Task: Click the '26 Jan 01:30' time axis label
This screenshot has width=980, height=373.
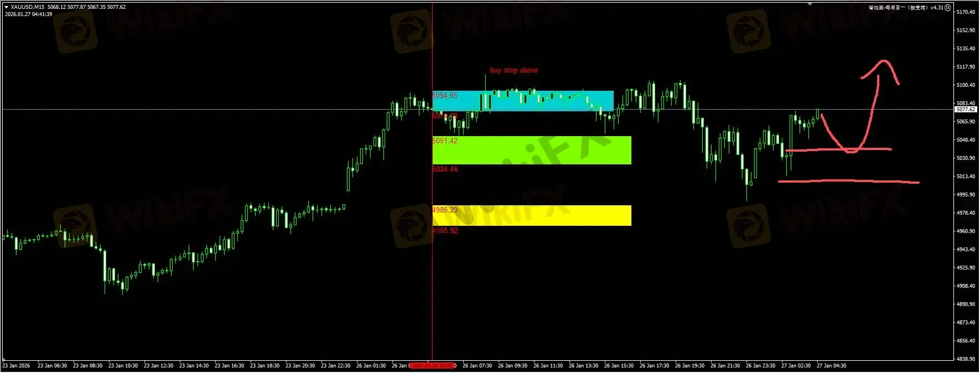Action: click(371, 366)
